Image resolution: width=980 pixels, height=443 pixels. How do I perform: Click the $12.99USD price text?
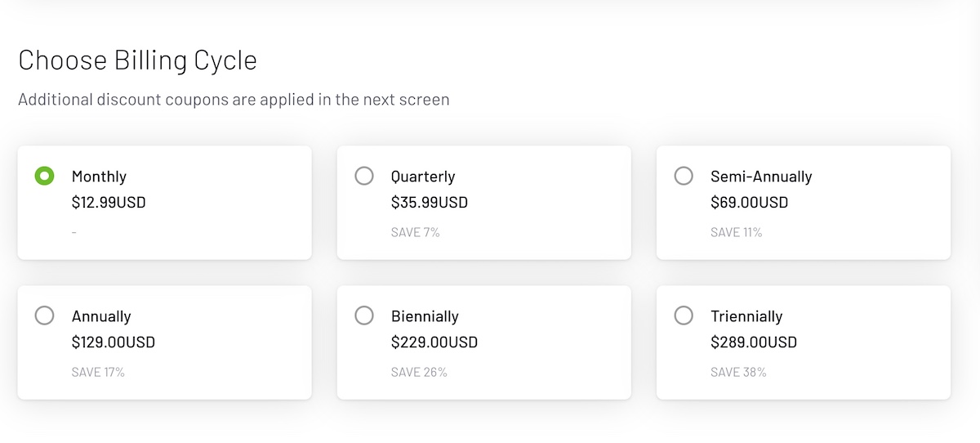[109, 202]
